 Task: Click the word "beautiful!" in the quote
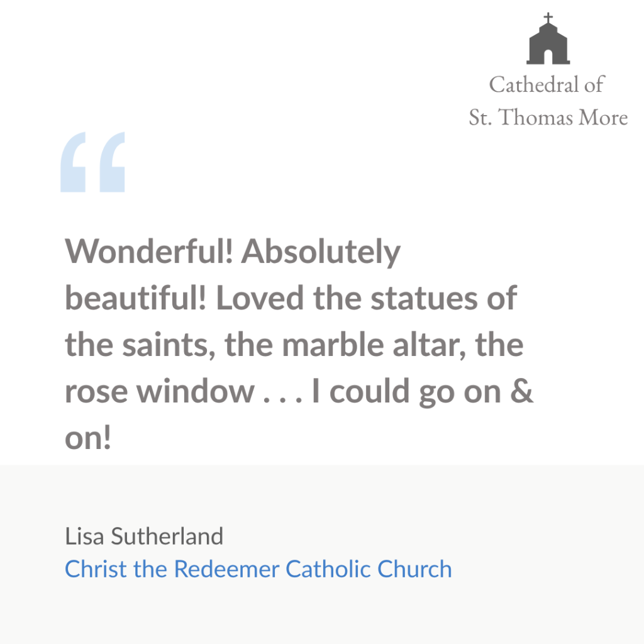coord(136,297)
